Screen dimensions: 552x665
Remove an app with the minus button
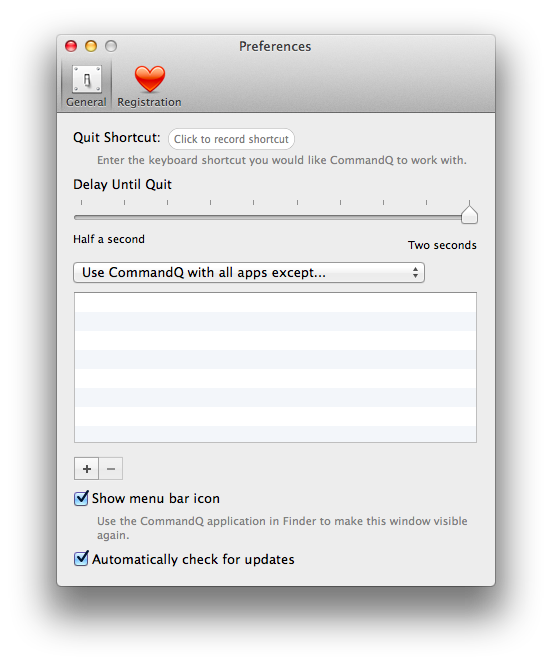pos(111,469)
